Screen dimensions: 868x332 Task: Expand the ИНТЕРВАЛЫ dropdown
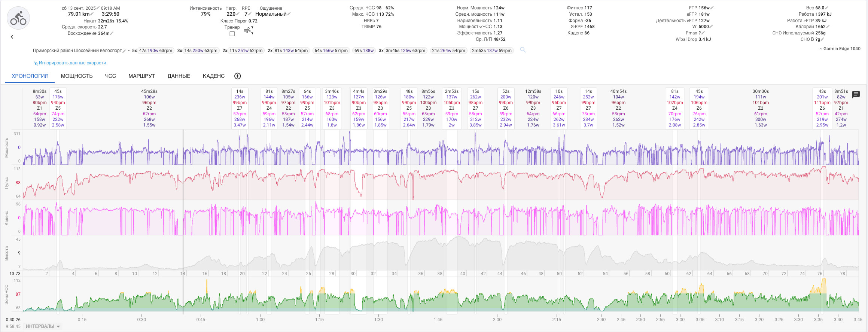(x=43, y=326)
